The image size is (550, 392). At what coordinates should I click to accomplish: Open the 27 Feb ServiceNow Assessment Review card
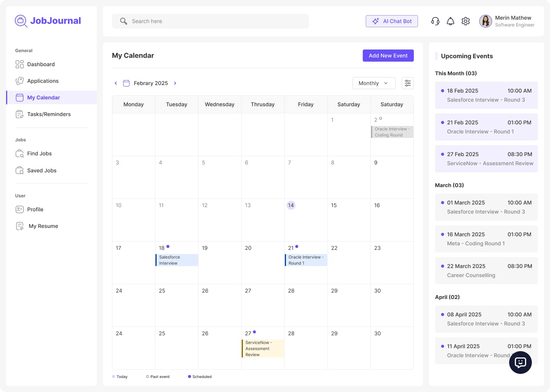[x=486, y=159]
